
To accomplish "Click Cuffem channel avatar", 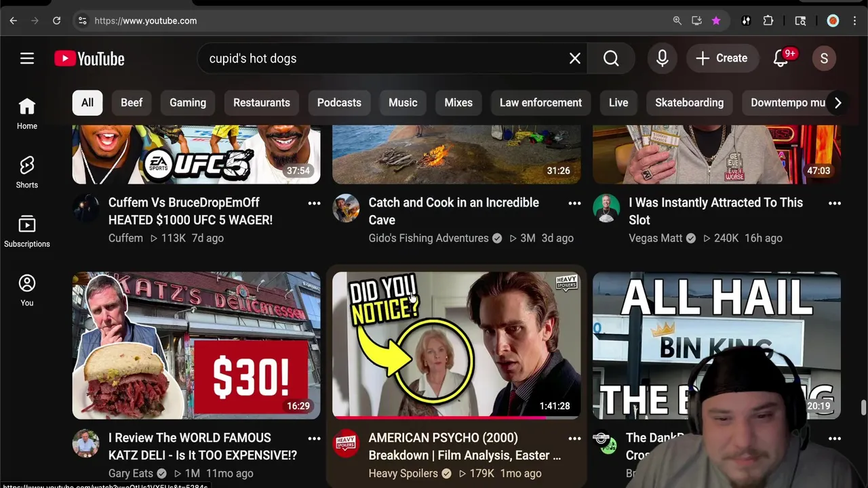I will (86, 208).
